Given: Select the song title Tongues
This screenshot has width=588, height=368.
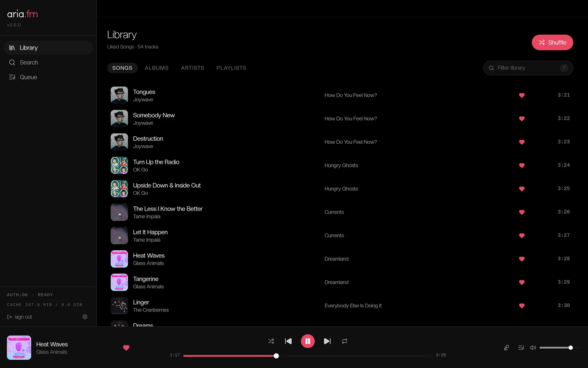Looking at the screenshot, I should [144, 92].
